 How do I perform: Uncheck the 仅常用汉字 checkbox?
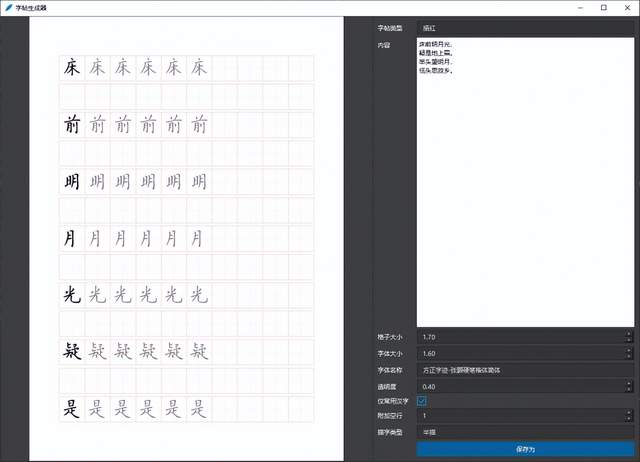pyautogui.click(x=422, y=401)
